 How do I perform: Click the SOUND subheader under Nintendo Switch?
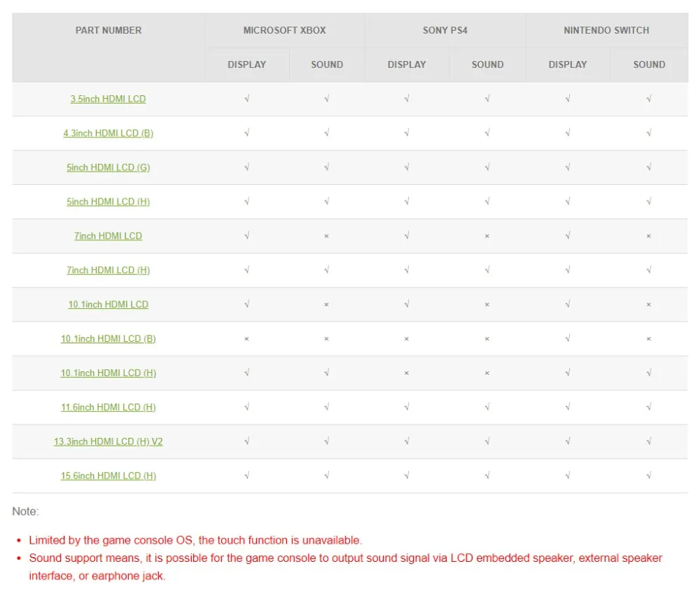pyautogui.click(x=649, y=64)
